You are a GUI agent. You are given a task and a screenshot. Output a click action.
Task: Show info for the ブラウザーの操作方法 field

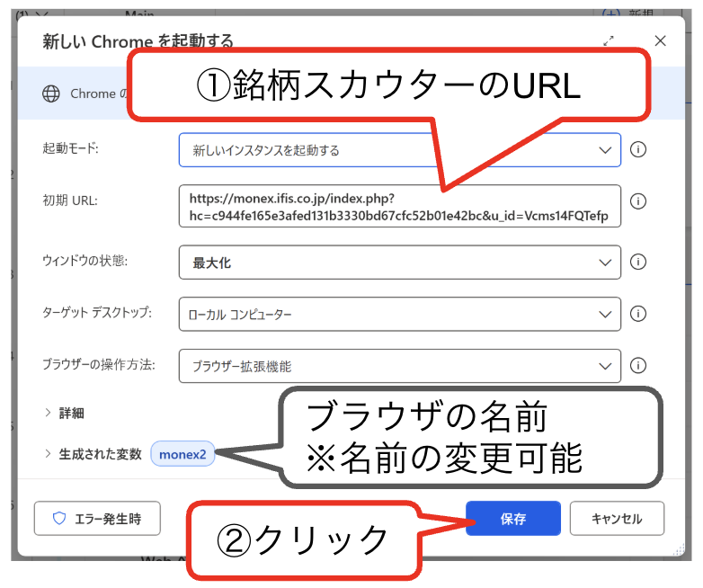coord(638,366)
